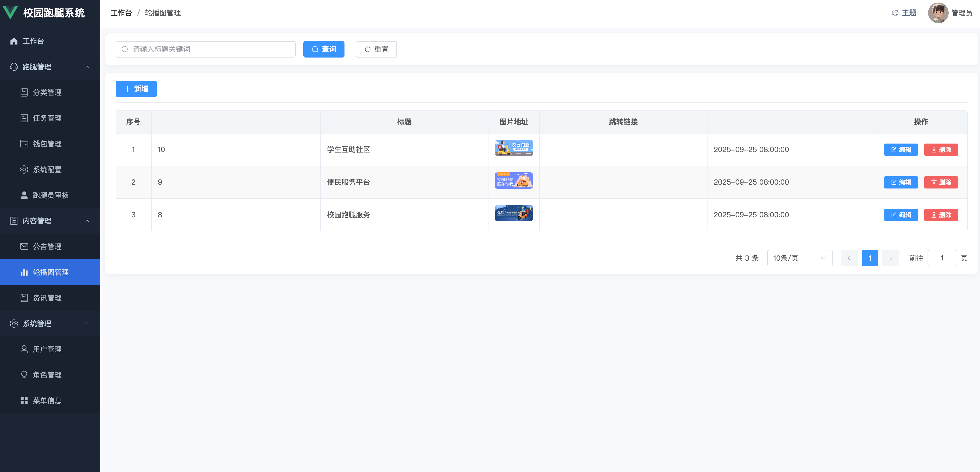Image resolution: width=980 pixels, height=472 pixels.
Task: Collapse the 系统管理 submenu
Action: [87, 323]
